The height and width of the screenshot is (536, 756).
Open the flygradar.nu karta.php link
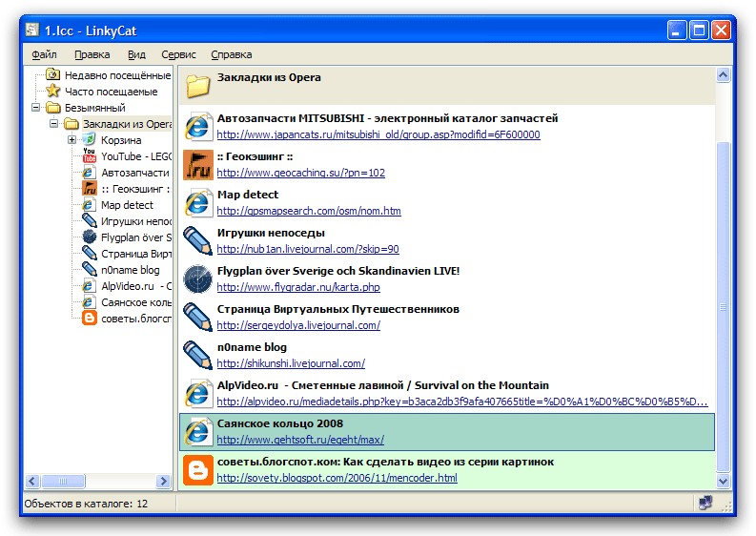(x=298, y=287)
